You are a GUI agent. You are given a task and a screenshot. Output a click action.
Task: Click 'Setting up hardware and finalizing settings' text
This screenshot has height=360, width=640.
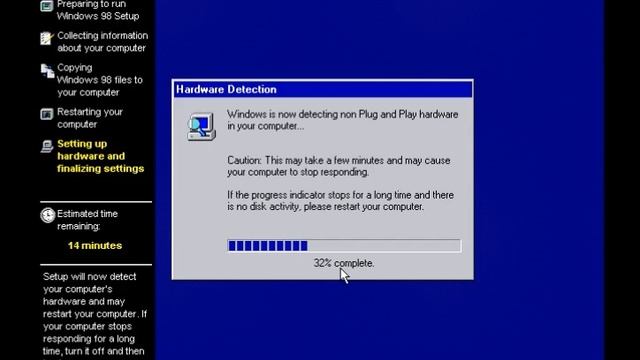(x=100, y=156)
